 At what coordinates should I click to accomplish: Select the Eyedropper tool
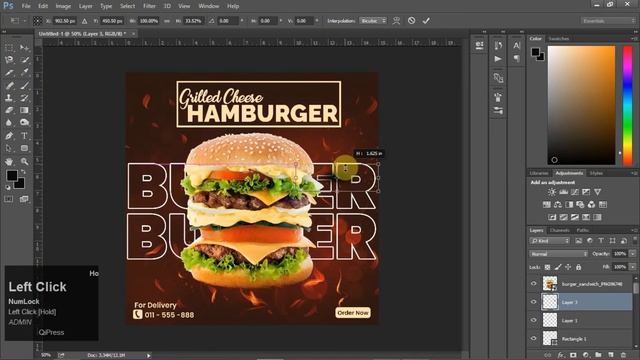click(24, 73)
